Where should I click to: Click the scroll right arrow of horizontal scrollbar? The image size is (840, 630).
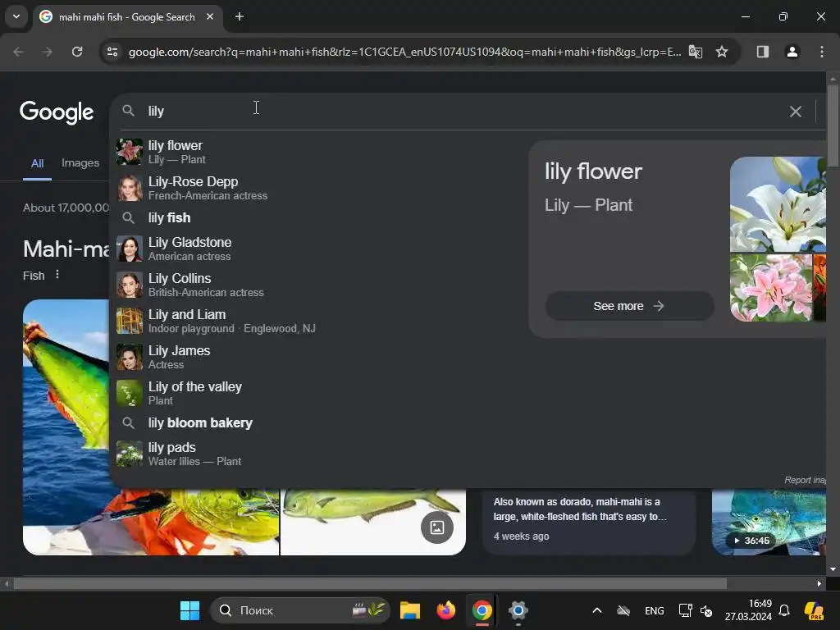click(x=819, y=583)
